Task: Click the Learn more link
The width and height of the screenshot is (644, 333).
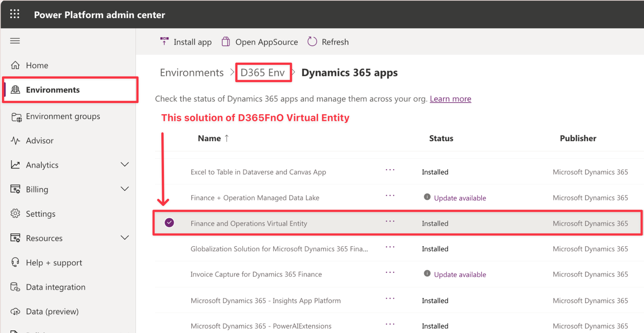Action: (x=450, y=99)
